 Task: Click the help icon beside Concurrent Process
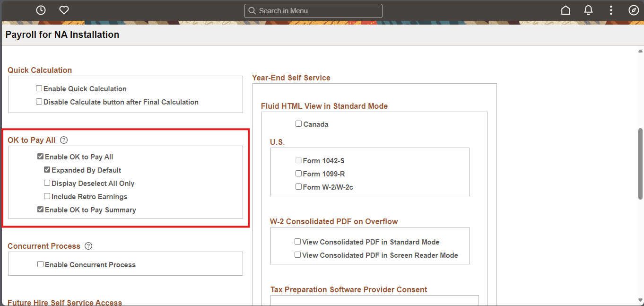pos(88,245)
